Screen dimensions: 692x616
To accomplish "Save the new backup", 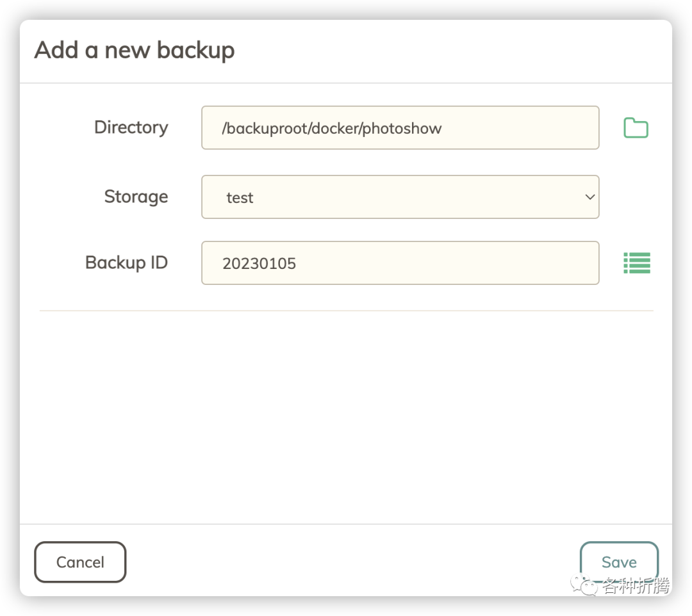I will (619, 562).
